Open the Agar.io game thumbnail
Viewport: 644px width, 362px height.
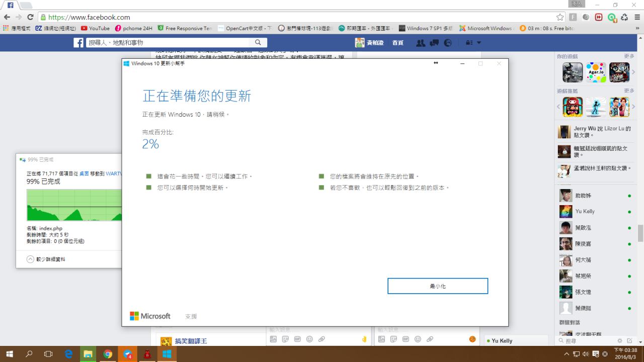pos(596,72)
